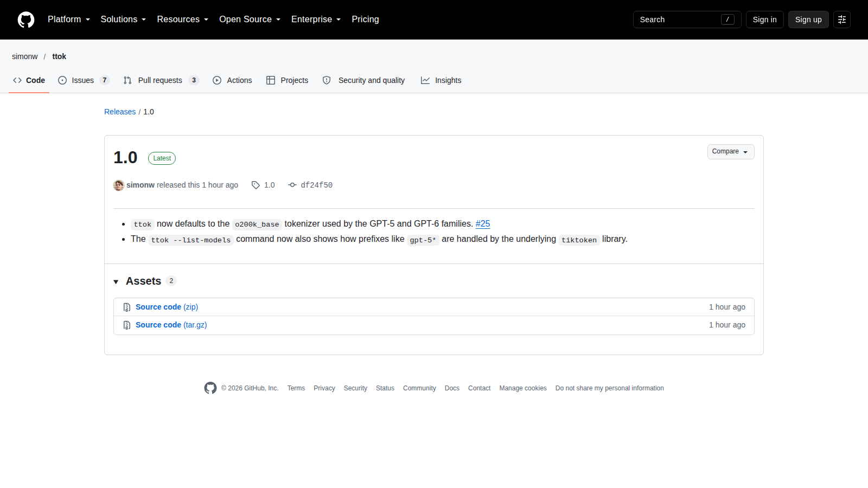Open the Projects tab
The width and height of the screenshot is (868, 488).
tap(288, 80)
